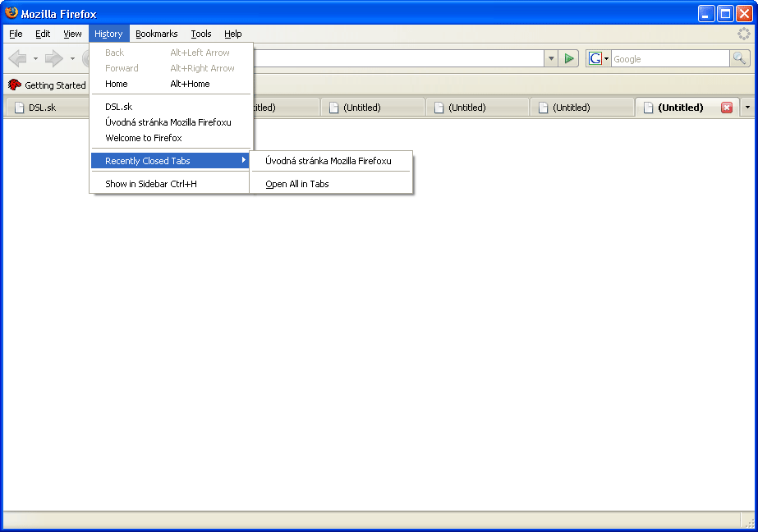Open the Google search engine selector

point(598,59)
